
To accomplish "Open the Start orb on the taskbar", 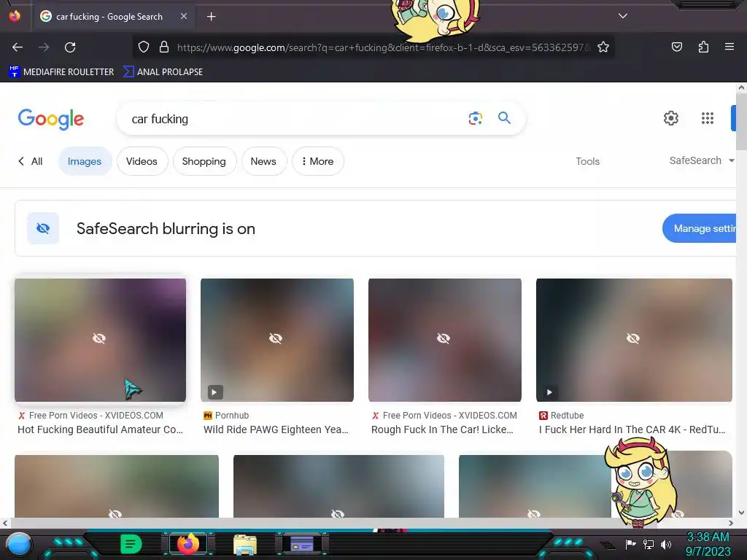I will click(19, 544).
